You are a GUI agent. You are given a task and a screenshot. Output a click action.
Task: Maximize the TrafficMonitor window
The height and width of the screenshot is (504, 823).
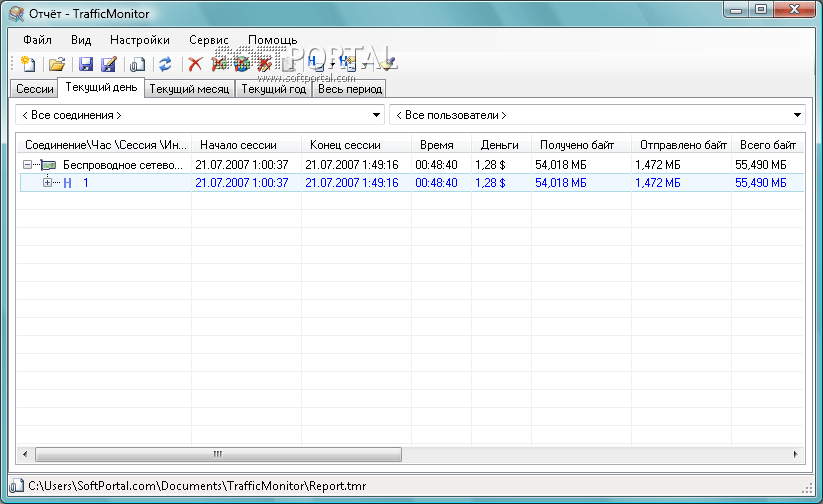click(761, 9)
